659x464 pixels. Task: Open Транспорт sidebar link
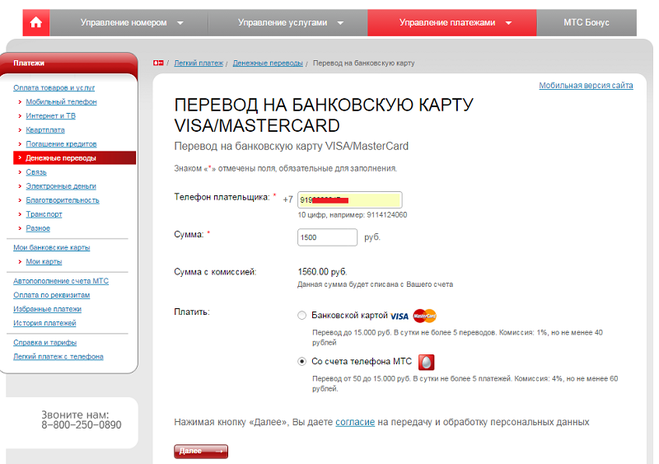(44, 214)
